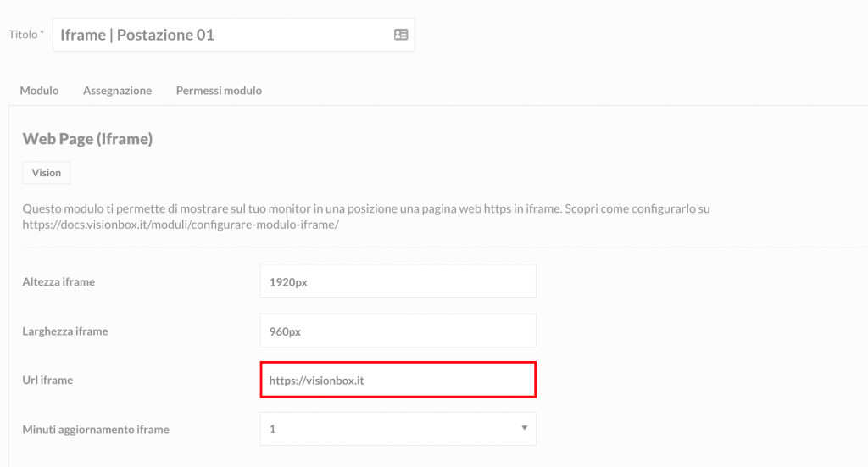Go to the Permessi modulo tab

coord(219,90)
